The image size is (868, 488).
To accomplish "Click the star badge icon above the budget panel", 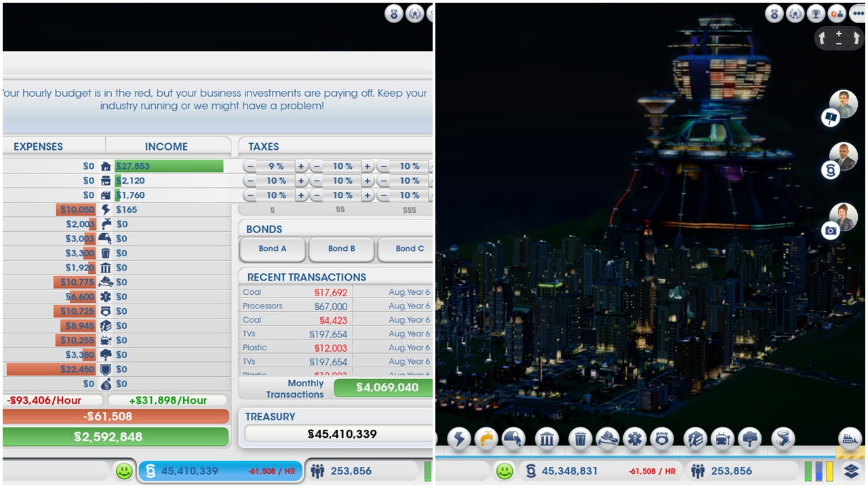I will (415, 13).
